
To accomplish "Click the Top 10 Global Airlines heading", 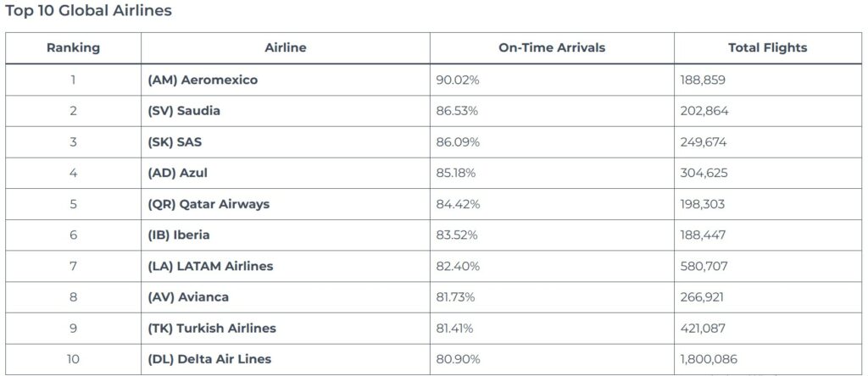I will [x=88, y=11].
